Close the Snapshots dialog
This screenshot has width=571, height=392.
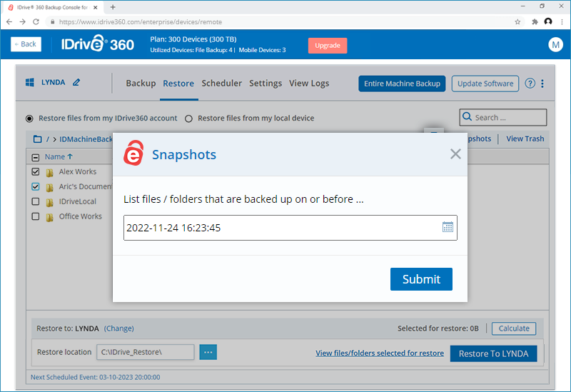click(455, 154)
